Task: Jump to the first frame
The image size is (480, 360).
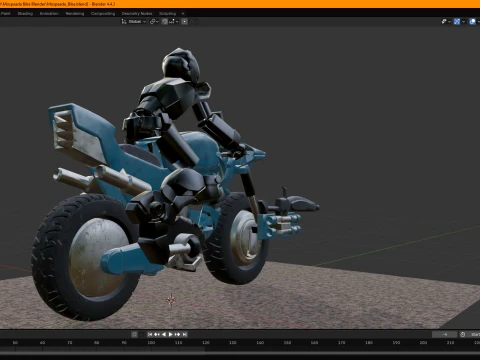Action: click(x=150, y=334)
